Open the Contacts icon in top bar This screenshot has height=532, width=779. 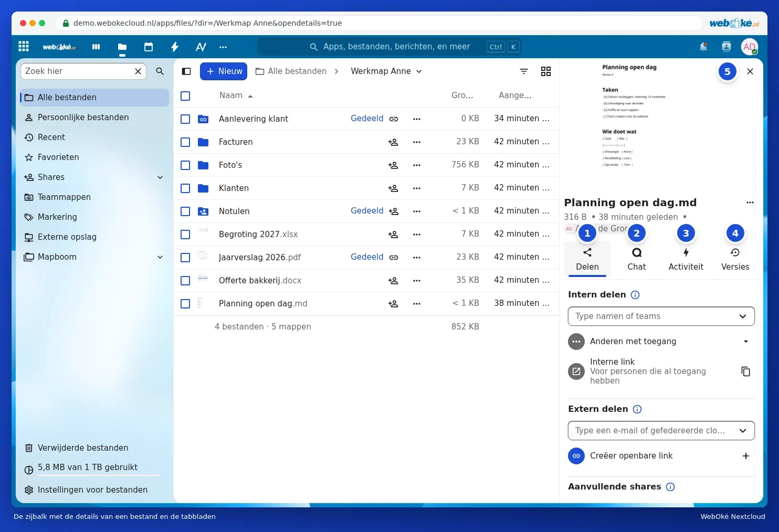coord(727,47)
